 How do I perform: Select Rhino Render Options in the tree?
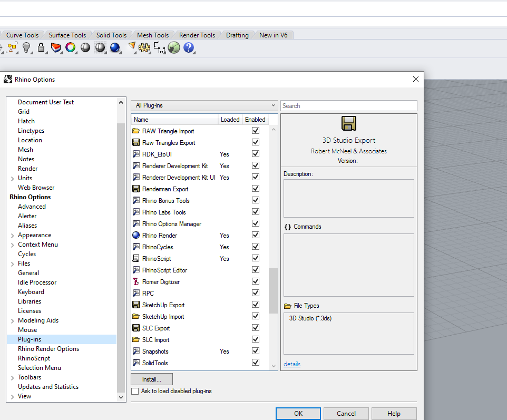pos(48,348)
